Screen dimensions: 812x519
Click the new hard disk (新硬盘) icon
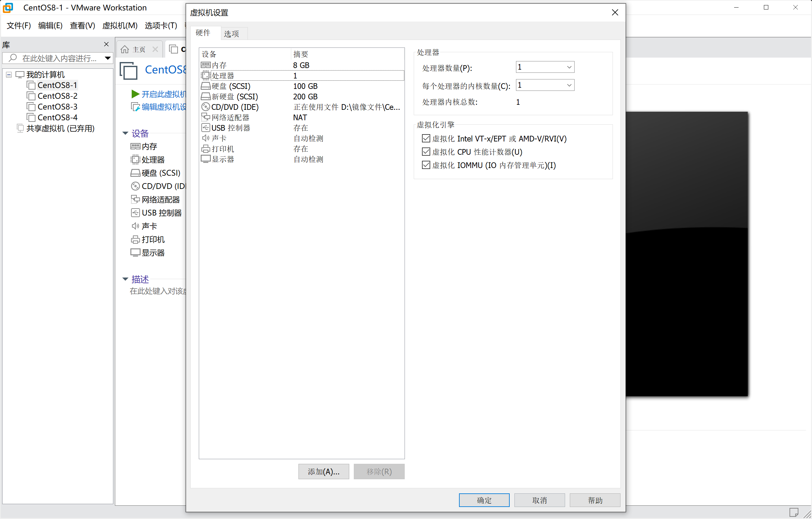pos(205,97)
